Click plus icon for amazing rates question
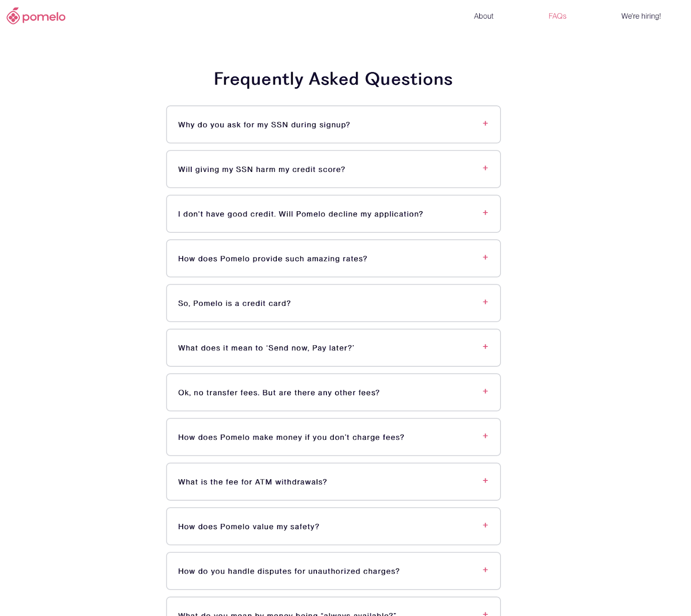Image resolution: width=691 pixels, height=616 pixels. tap(485, 257)
